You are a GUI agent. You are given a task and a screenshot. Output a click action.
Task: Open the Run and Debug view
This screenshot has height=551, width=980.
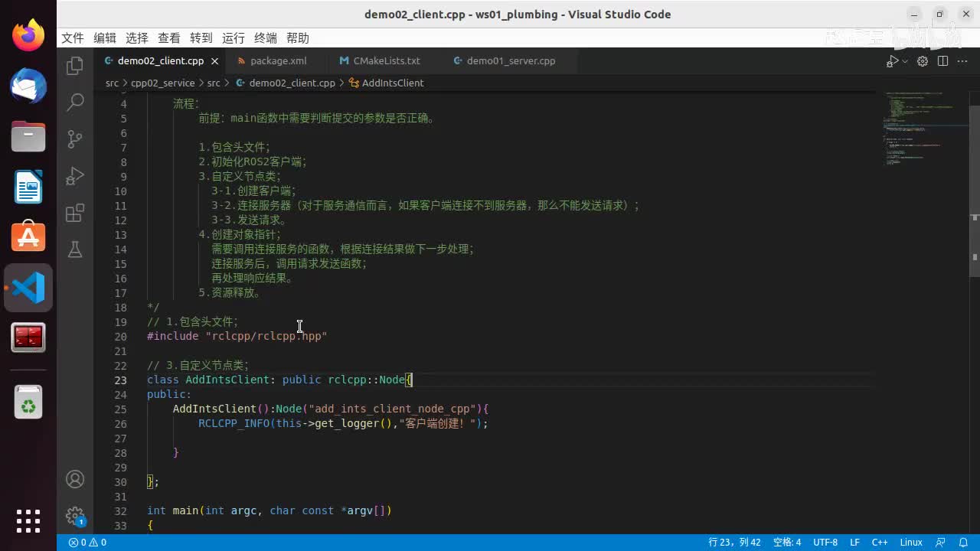point(75,175)
